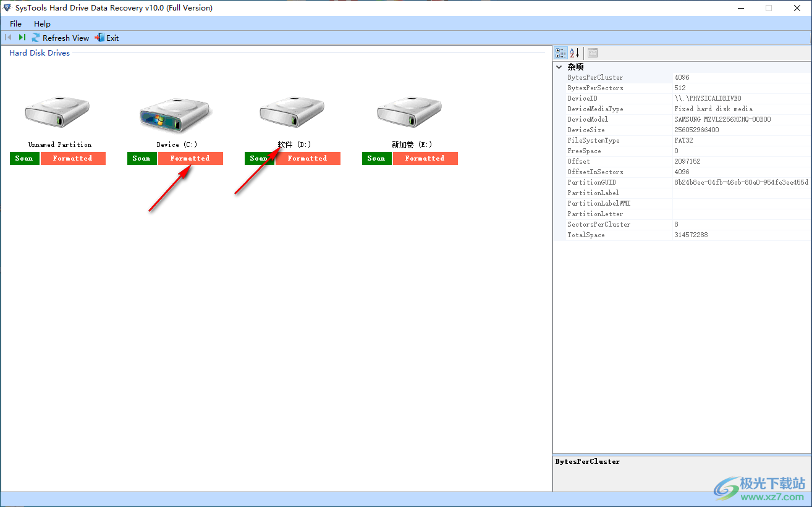The height and width of the screenshot is (507, 812).
Task: Select the FileSystemType property row
Action: tap(682, 141)
